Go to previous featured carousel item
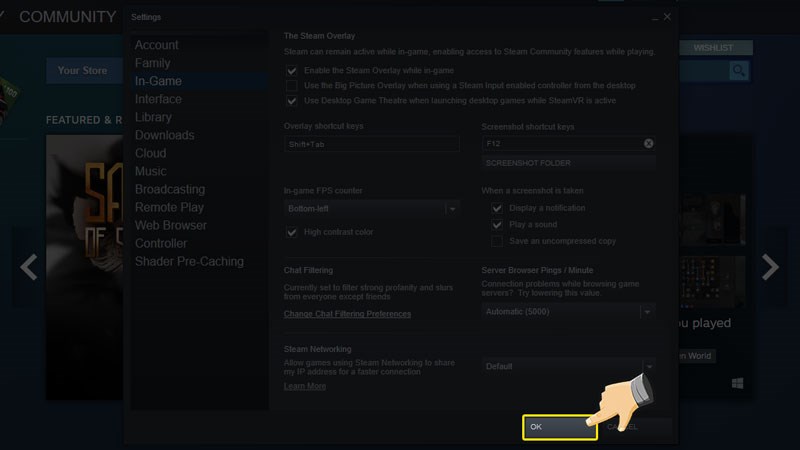The image size is (800, 450). click(29, 267)
